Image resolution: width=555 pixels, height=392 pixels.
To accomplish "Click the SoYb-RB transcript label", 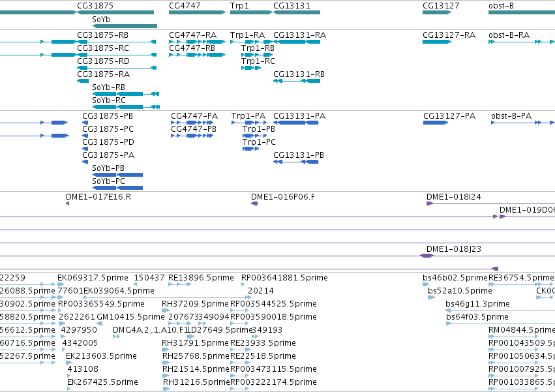I will click(x=109, y=87).
